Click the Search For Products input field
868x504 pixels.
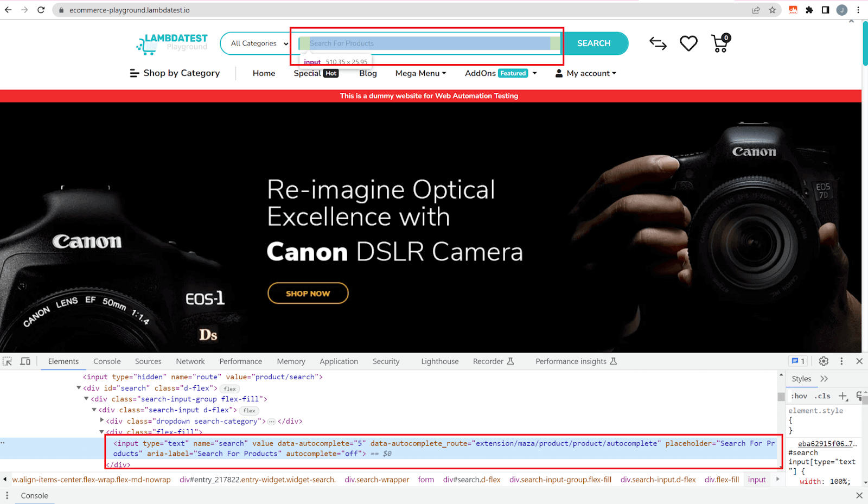[x=429, y=43]
